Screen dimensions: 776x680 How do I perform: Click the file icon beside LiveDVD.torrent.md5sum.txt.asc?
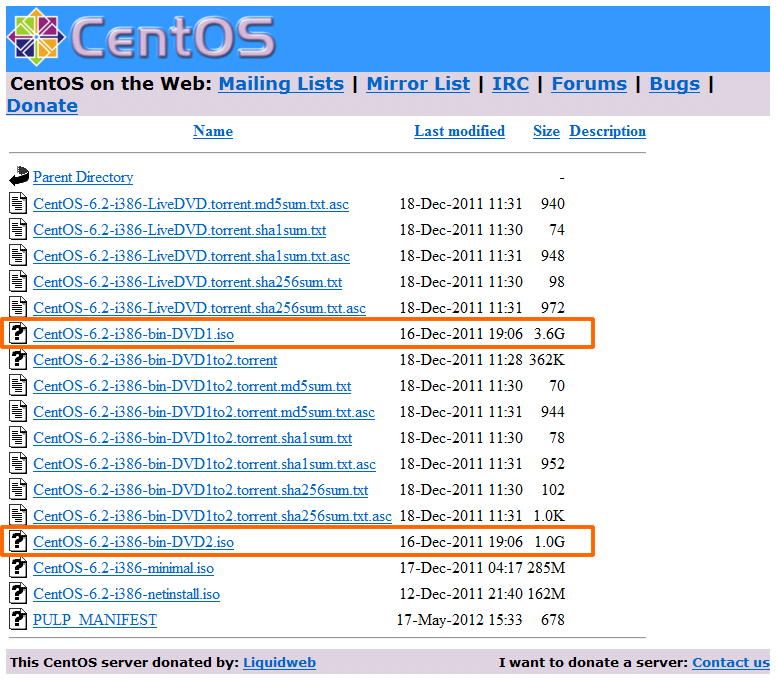tap(18, 203)
